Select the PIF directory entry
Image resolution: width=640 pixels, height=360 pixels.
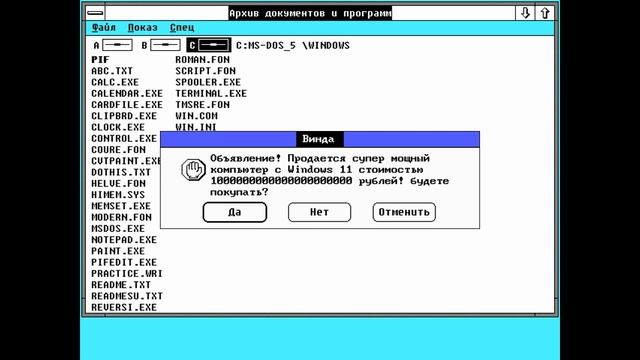[100, 60]
